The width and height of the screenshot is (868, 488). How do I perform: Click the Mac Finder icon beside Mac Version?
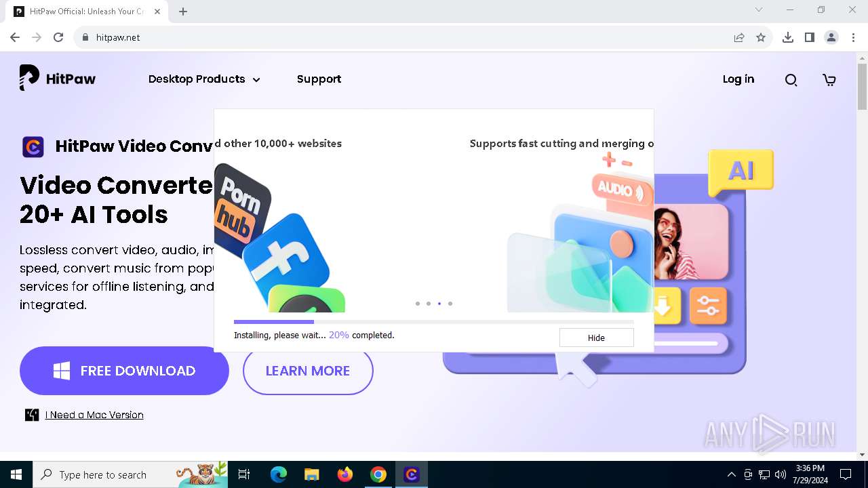(x=32, y=415)
